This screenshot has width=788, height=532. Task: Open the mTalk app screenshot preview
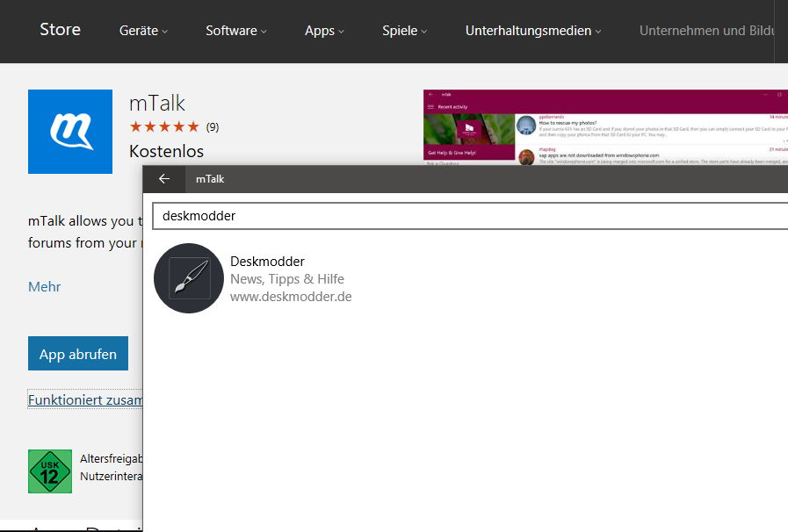(605, 127)
